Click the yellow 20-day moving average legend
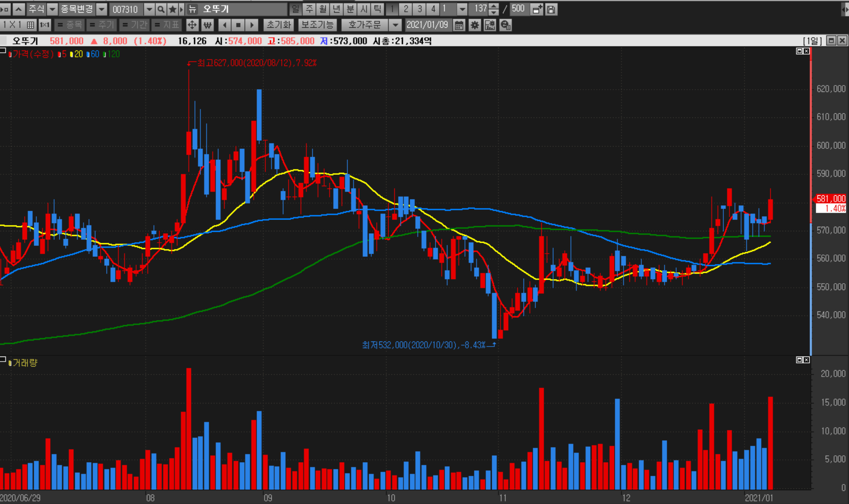The width and height of the screenshot is (849, 504). (77, 54)
